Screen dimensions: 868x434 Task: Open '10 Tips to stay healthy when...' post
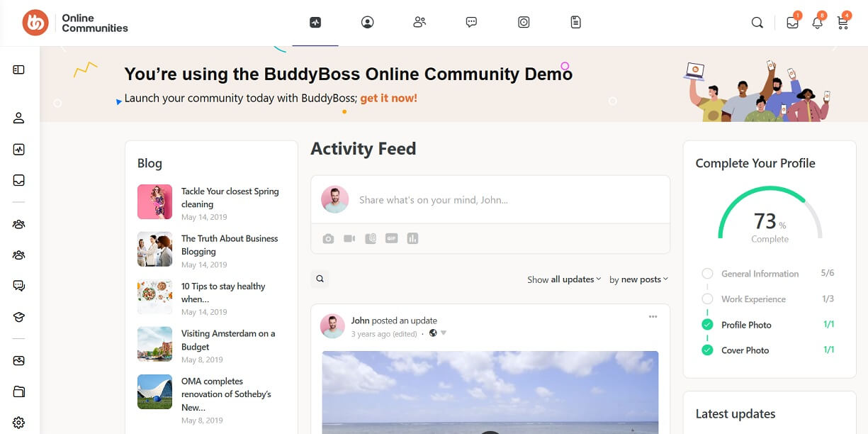point(223,293)
